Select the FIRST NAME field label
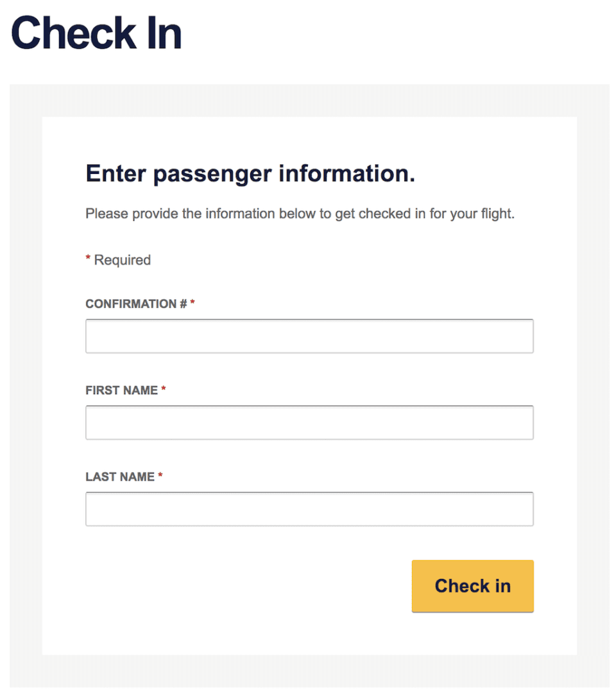This screenshot has width=616, height=695. click(x=122, y=390)
